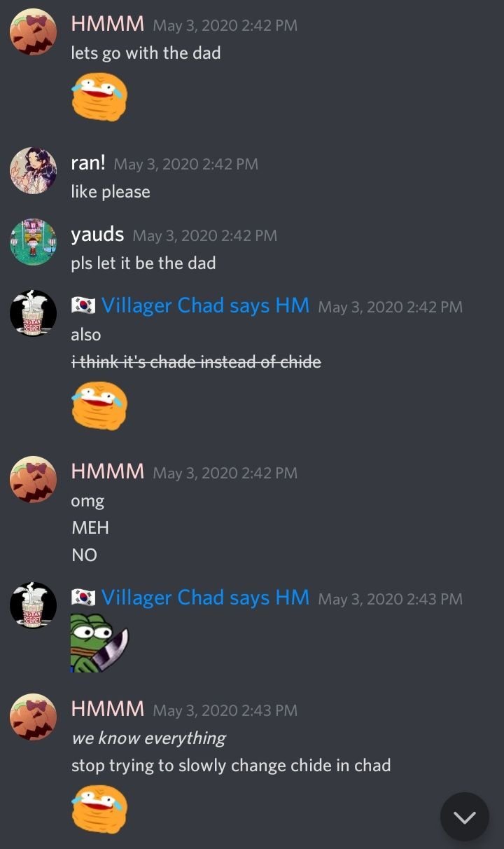Viewport: 504px width, 849px height.
Task: Tap the scroll-to-bottom chevron button
Action: (465, 817)
